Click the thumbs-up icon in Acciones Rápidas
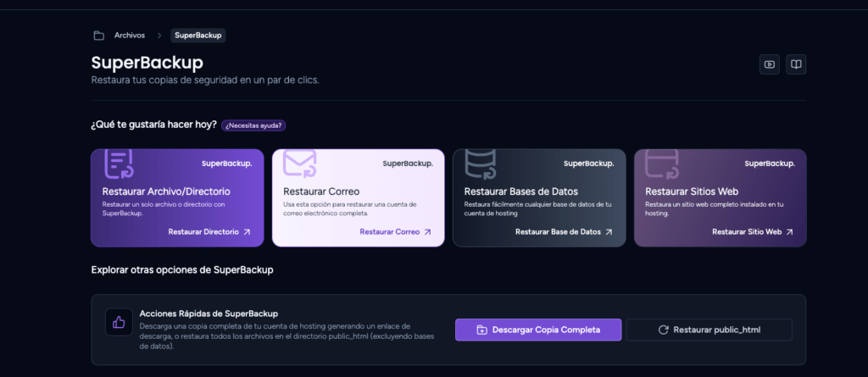868x377 pixels. click(x=119, y=322)
